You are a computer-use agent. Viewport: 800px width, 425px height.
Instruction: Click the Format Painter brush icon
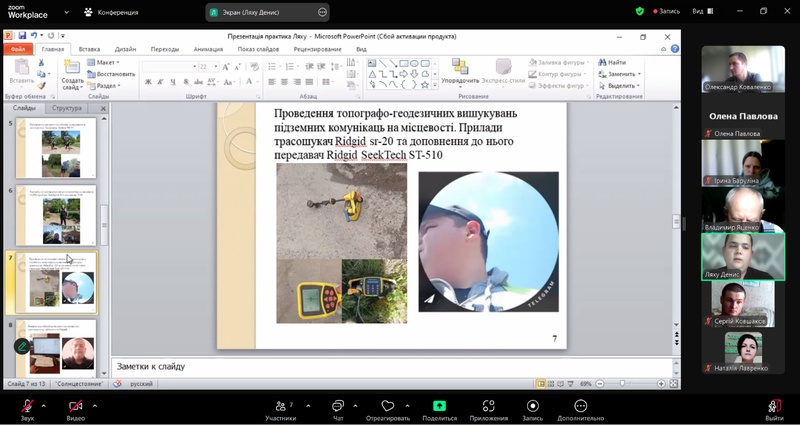pyautogui.click(x=41, y=86)
